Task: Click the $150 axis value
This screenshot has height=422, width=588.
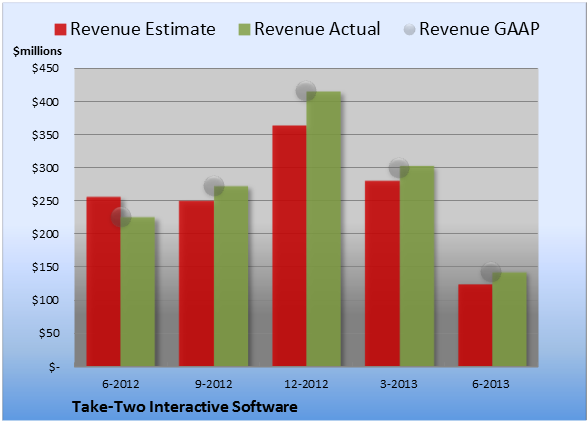Action: [45, 267]
